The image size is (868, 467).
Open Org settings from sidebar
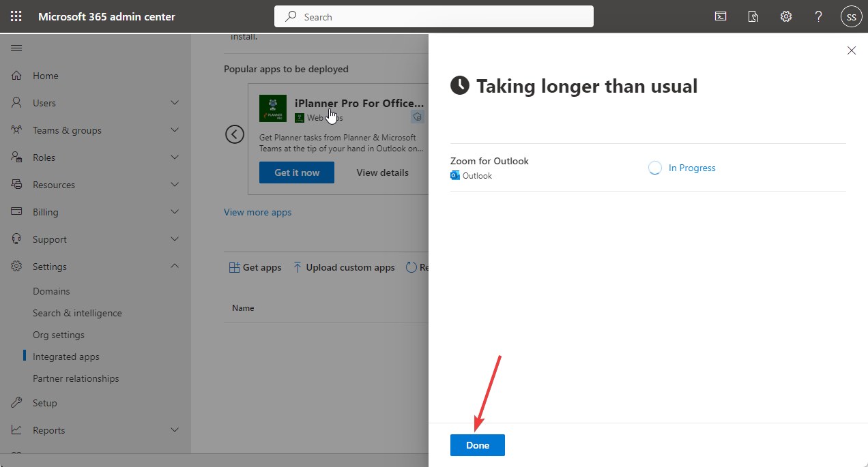click(59, 334)
